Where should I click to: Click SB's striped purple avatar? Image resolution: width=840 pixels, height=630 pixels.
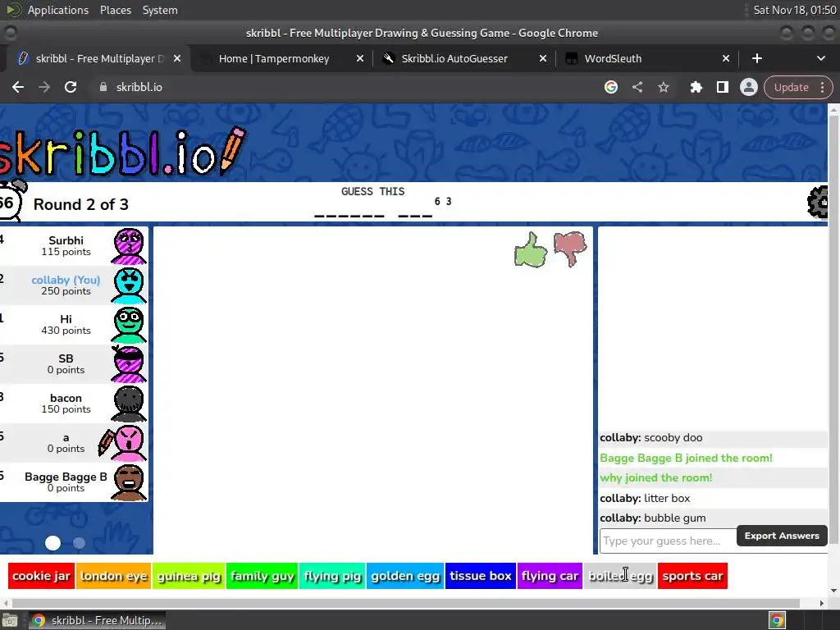pyautogui.click(x=129, y=364)
